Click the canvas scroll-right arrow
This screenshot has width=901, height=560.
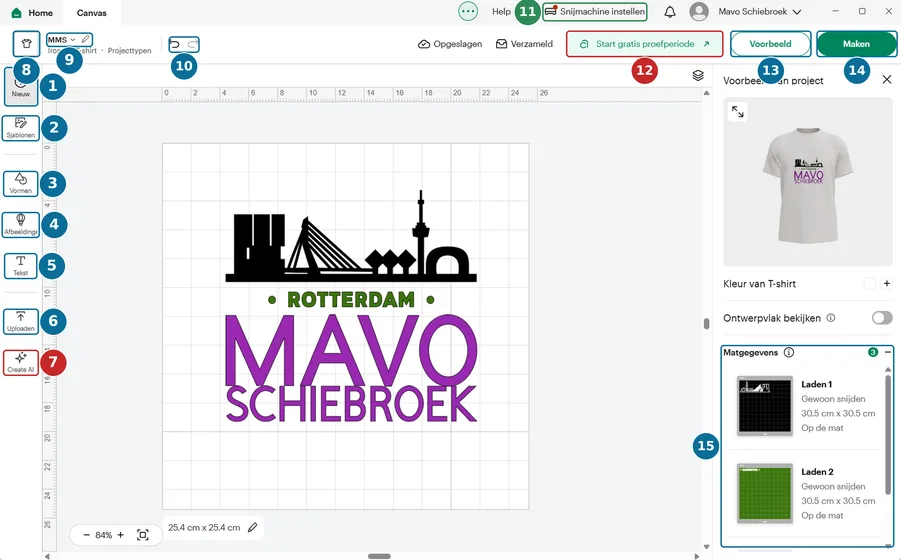pos(696,556)
